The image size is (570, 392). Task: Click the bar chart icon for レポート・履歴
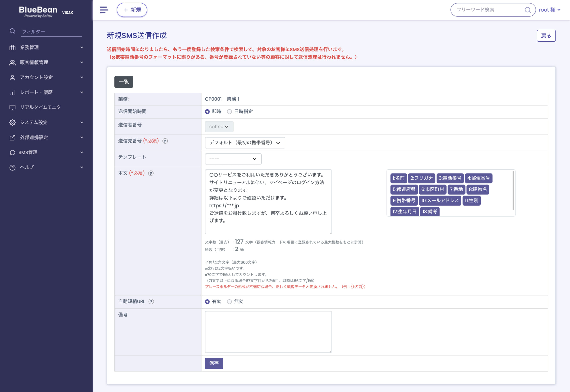point(12,92)
